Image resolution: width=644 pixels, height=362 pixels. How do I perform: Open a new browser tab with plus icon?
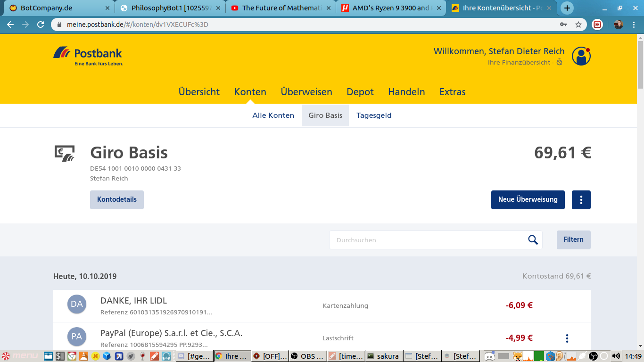click(x=567, y=8)
